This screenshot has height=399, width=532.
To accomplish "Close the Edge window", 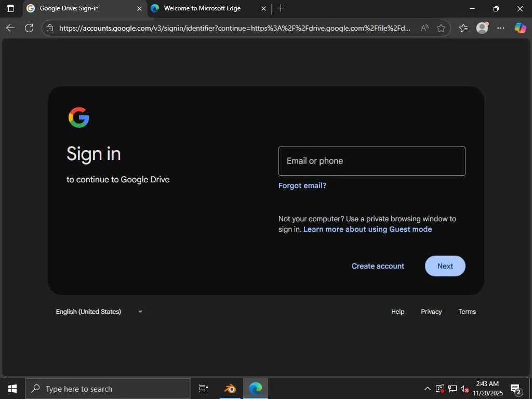I will point(520,9).
